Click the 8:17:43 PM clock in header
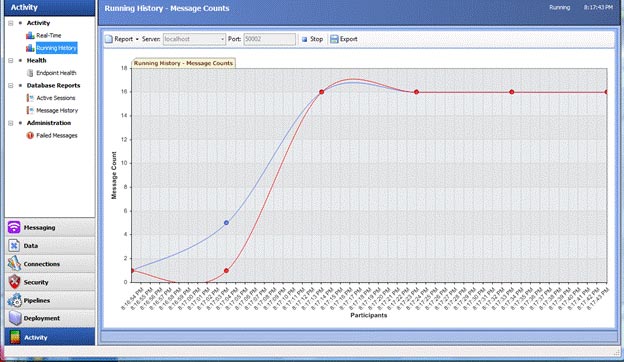The width and height of the screenshot is (624, 362). pos(598,7)
